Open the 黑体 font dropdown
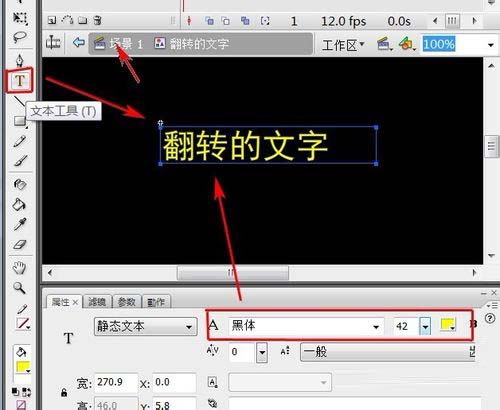The height and width of the screenshot is (410, 500). point(306,326)
